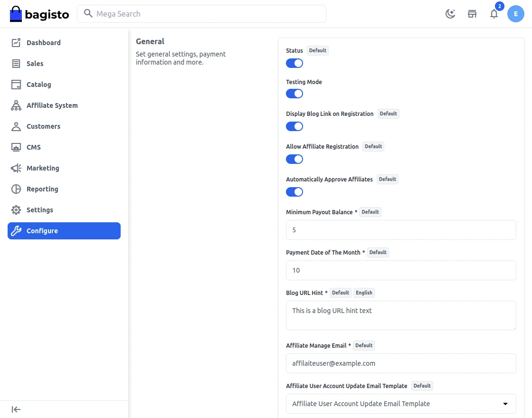Image resolution: width=532 pixels, height=418 pixels.
Task: Click the Affiliate System sidebar icon
Action: click(16, 105)
